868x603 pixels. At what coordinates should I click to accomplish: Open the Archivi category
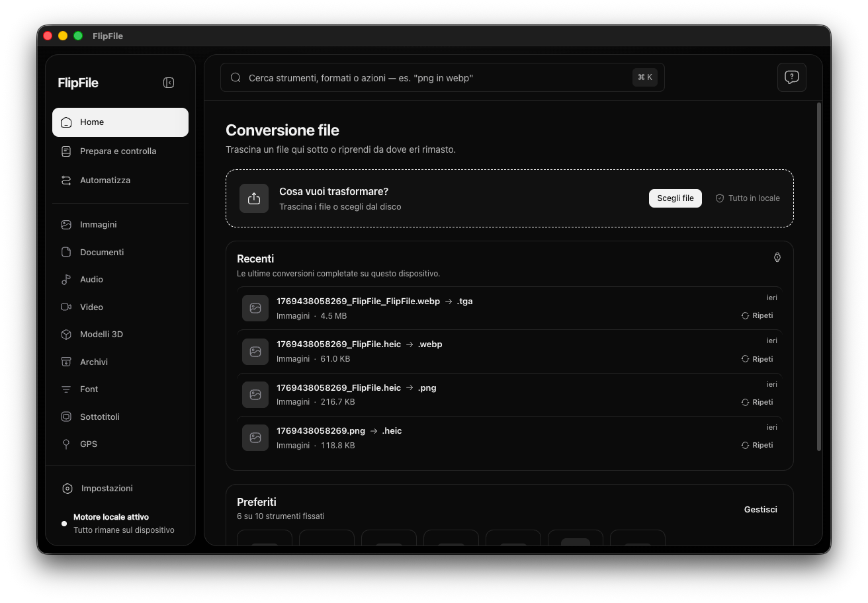[120, 362]
